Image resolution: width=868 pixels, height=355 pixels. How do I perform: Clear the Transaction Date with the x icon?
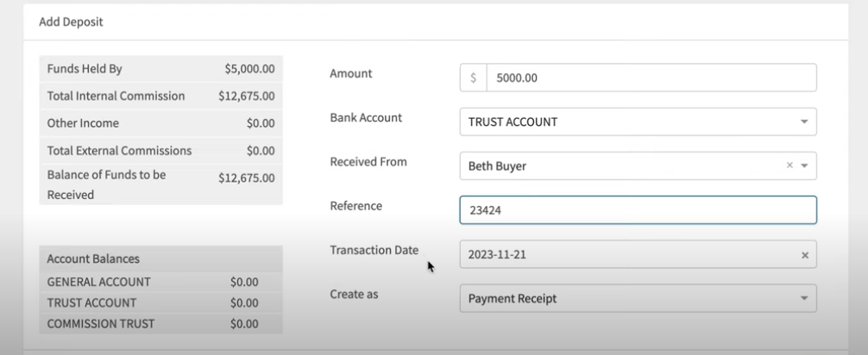(805, 255)
